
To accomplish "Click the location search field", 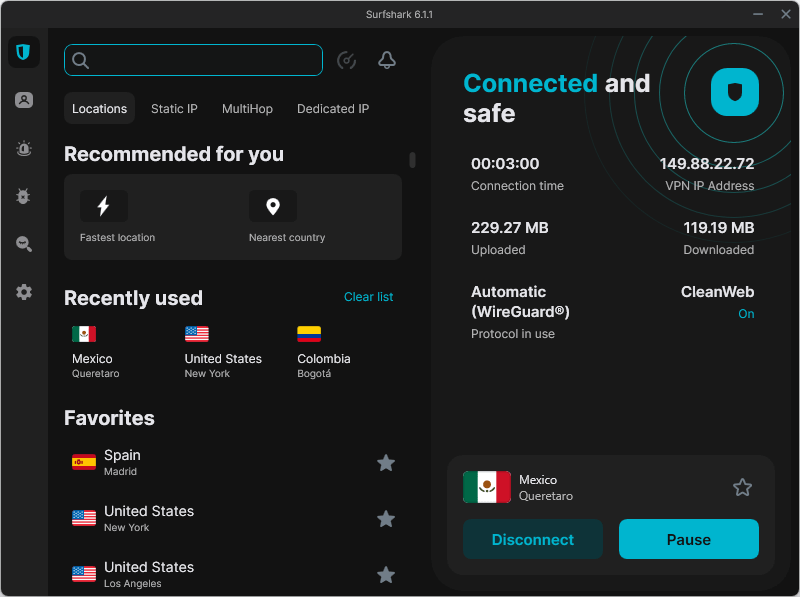I will [193, 60].
